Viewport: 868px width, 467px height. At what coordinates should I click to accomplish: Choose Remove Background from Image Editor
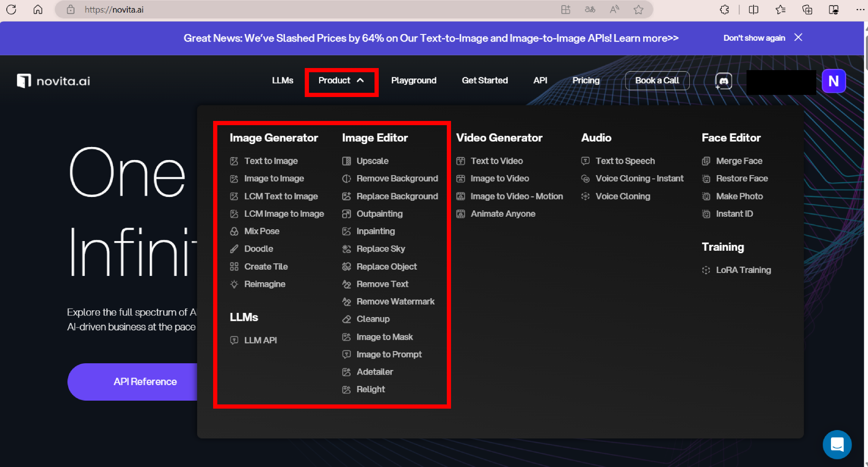coord(397,178)
